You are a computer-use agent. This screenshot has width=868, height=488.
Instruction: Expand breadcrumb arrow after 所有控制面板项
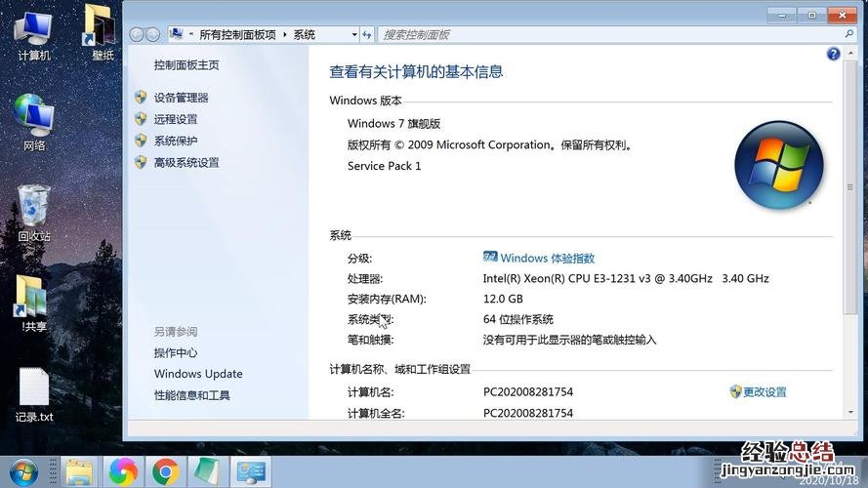[285, 34]
